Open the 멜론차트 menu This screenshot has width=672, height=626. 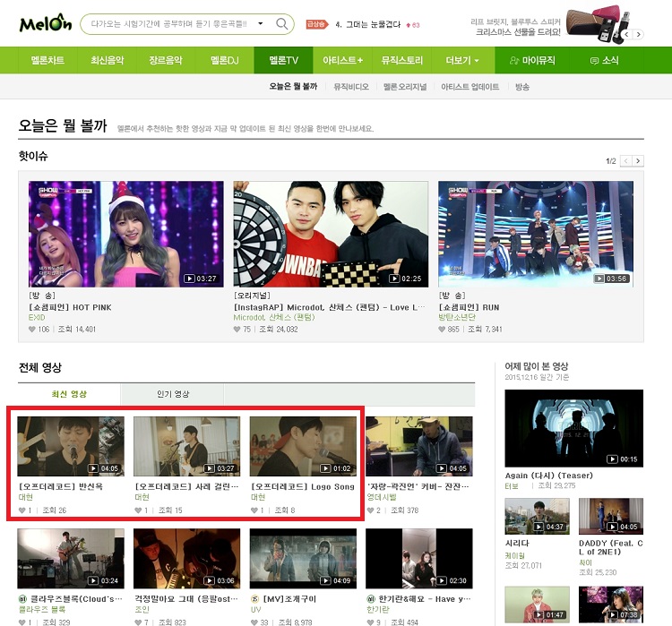pyautogui.click(x=47, y=60)
